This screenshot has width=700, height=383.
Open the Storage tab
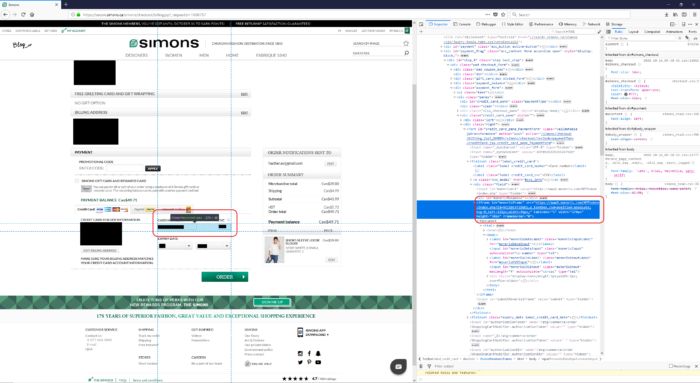click(x=614, y=24)
